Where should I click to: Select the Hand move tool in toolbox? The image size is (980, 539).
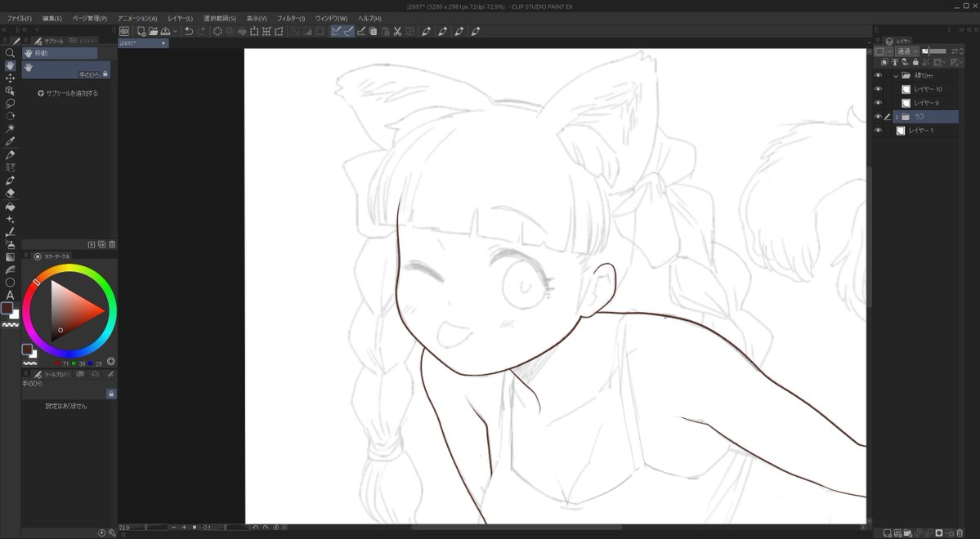coord(10,65)
